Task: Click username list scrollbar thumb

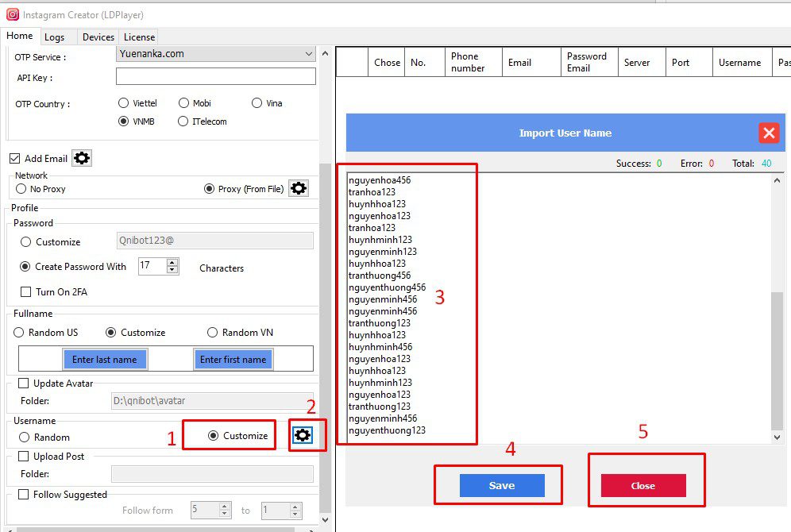Action: click(x=777, y=361)
